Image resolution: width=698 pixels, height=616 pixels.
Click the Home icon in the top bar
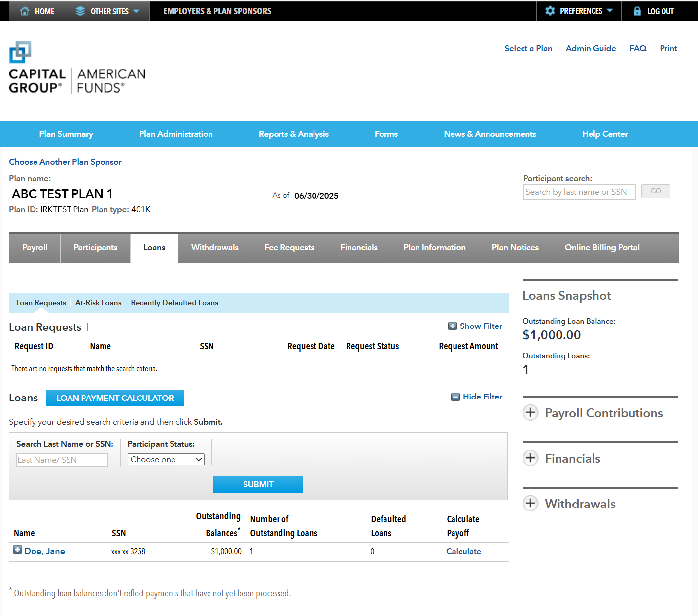point(24,11)
